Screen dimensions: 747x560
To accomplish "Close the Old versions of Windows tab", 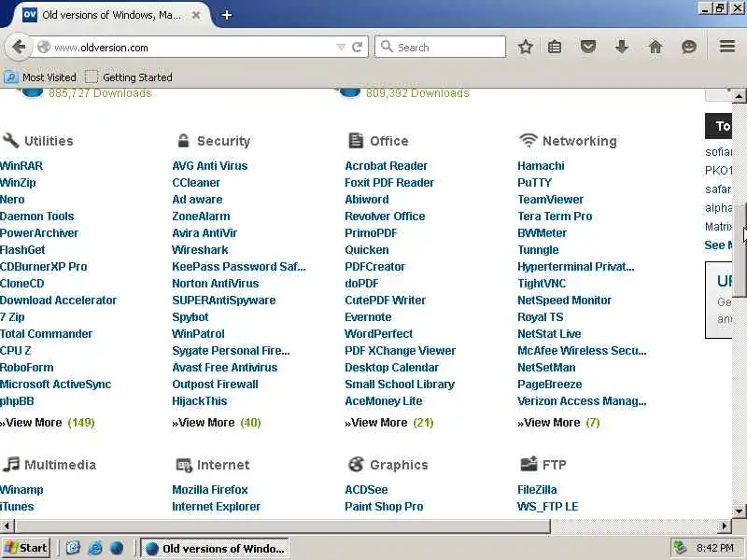I will point(196,15).
